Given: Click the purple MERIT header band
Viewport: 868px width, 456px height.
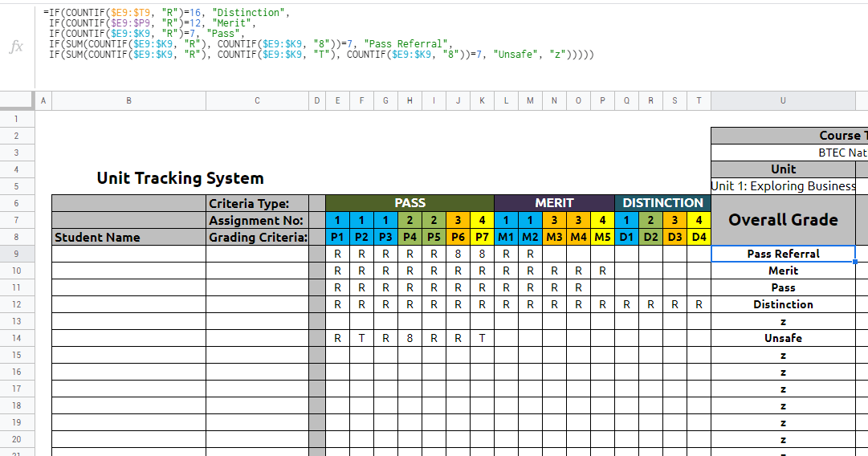Looking at the screenshot, I should pyautogui.click(x=554, y=203).
